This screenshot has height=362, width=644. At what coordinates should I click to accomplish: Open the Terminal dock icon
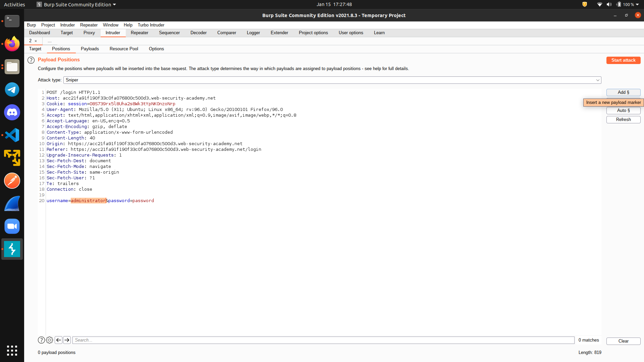12,21
